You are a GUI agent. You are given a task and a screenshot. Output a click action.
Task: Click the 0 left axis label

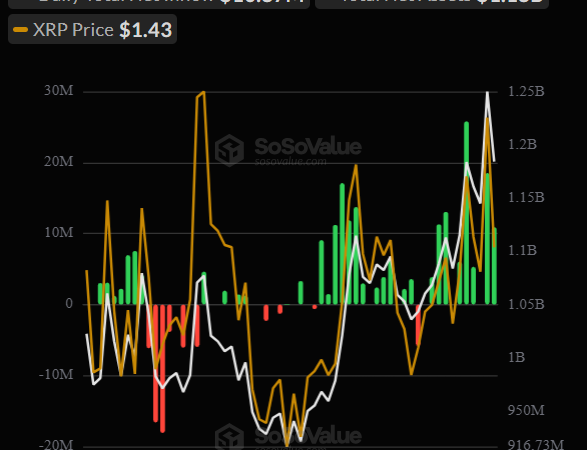[x=69, y=304]
